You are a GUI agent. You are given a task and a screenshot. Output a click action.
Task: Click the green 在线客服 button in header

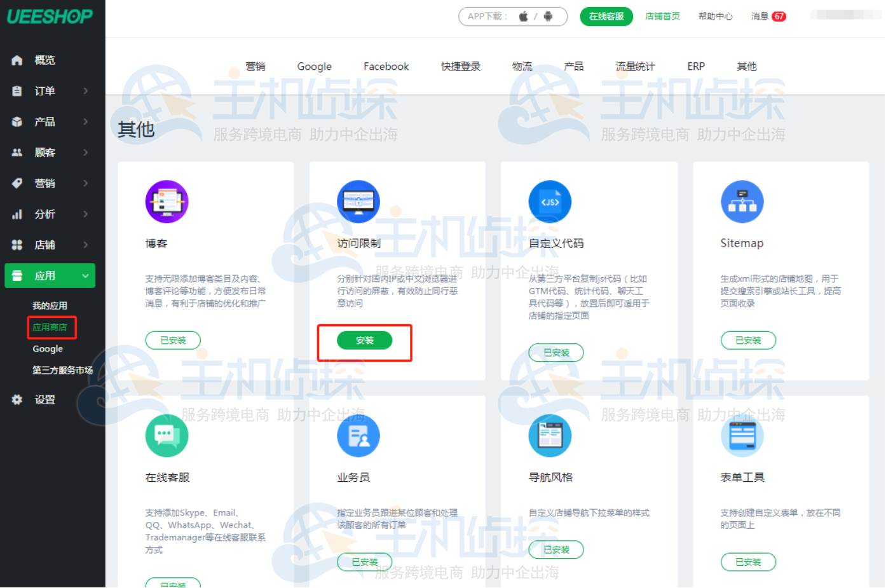606,17
